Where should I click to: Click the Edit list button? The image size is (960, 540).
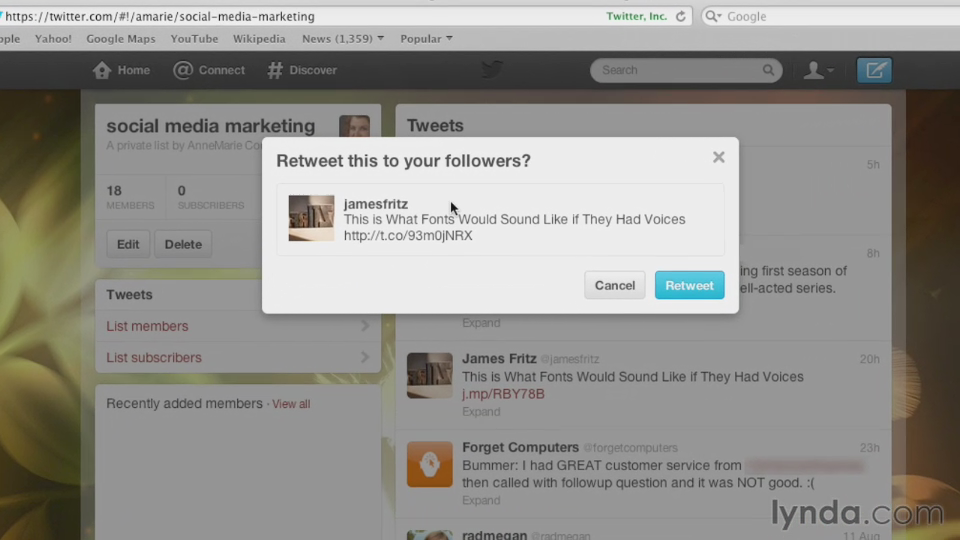(128, 244)
